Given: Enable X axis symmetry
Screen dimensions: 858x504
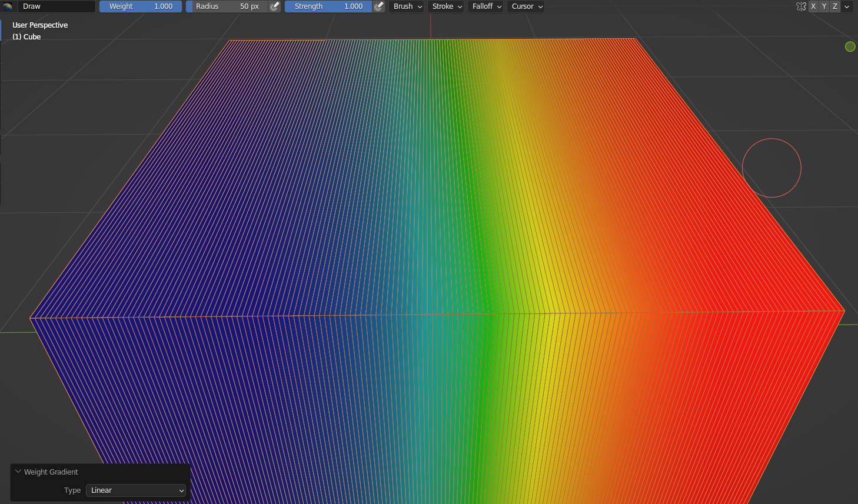Looking at the screenshot, I should click(x=813, y=6).
